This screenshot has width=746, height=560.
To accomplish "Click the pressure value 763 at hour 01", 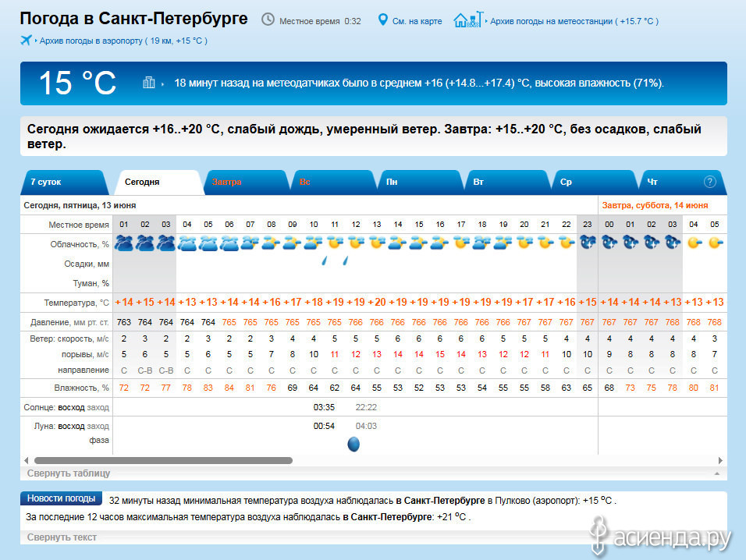I will tap(124, 322).
